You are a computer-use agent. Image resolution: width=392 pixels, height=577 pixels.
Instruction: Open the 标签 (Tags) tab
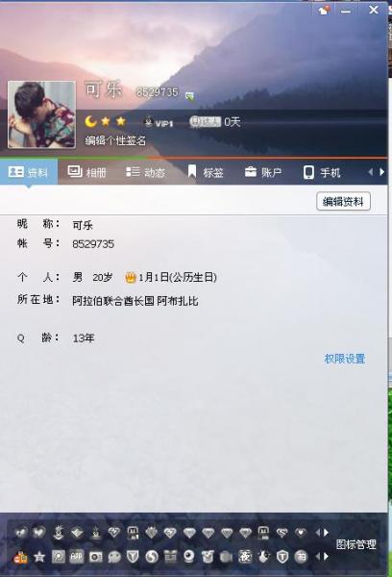(x=206, y=172)
